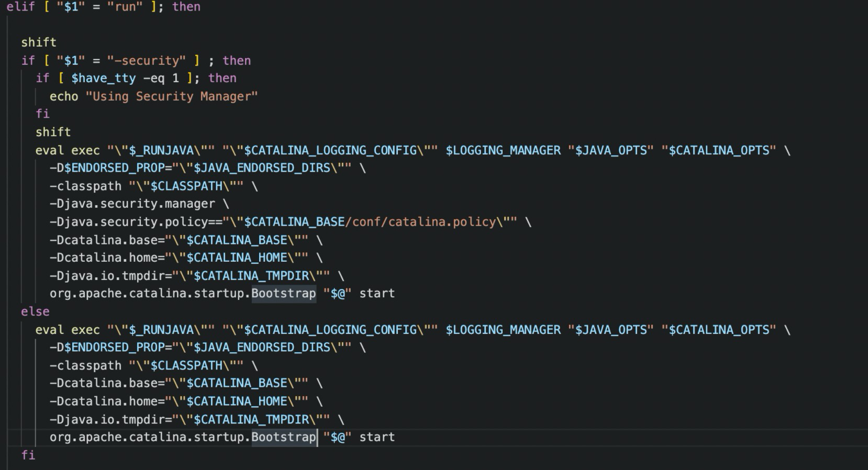Click the 'else' keyword line

[35, 311]
